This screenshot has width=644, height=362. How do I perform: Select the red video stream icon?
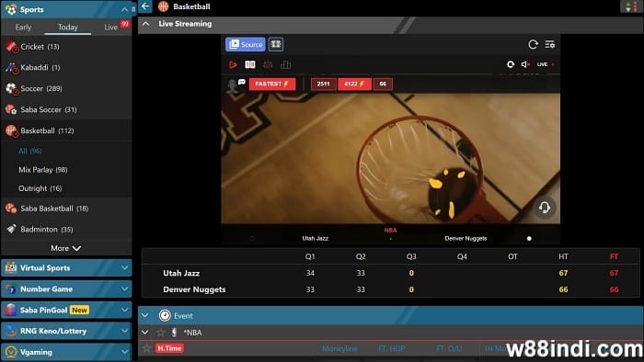tap(233, 64)
